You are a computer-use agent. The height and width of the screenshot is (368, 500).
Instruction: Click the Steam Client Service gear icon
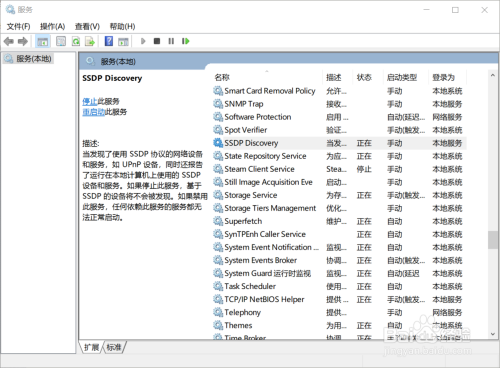click(x=218, y=169)
